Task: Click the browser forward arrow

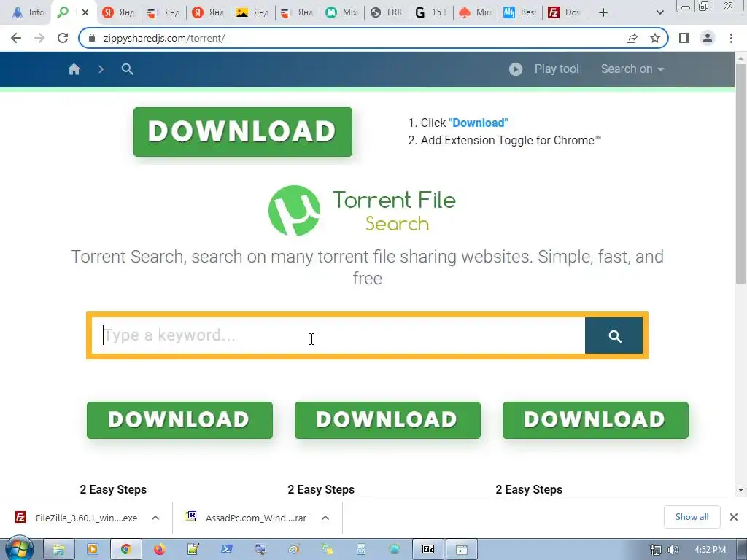Action: pyautogui.click(x=39, y=38)
